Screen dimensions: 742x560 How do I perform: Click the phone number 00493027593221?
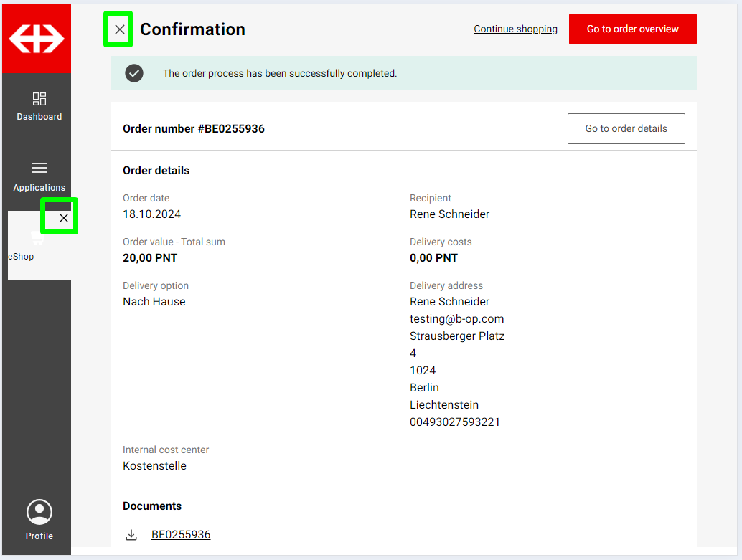[x=455, y=422]
